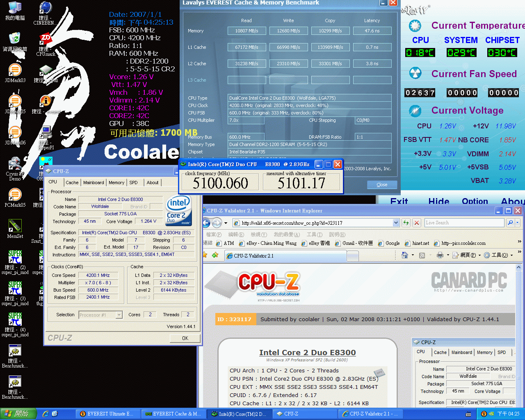Click Close in EVEREST benchmark window
This screenshot has height=420, width=525.
click(382, 185)
